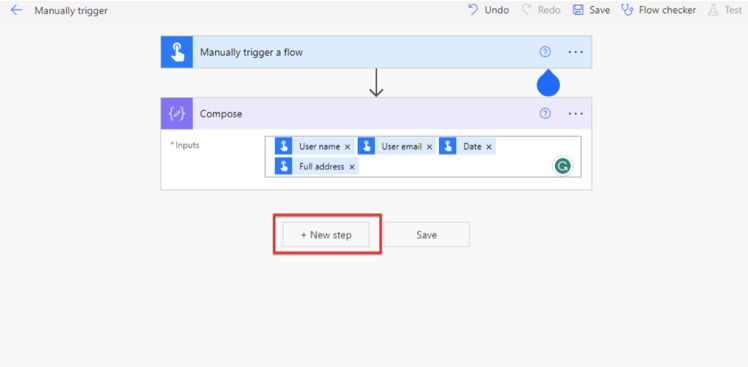Click the Undo label in toolbar
The width and height of the screenshot is (748, 367).
click(x=497, y=10)
